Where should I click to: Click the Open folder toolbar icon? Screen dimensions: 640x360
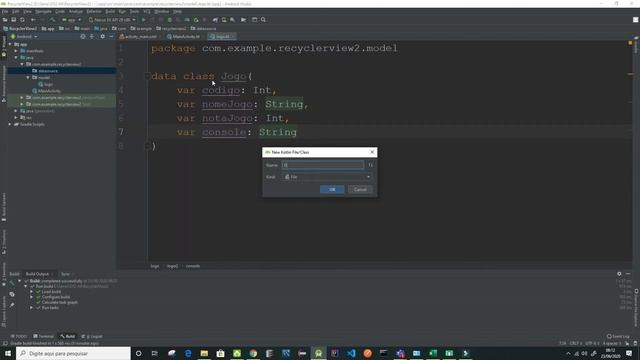[5, 20]
